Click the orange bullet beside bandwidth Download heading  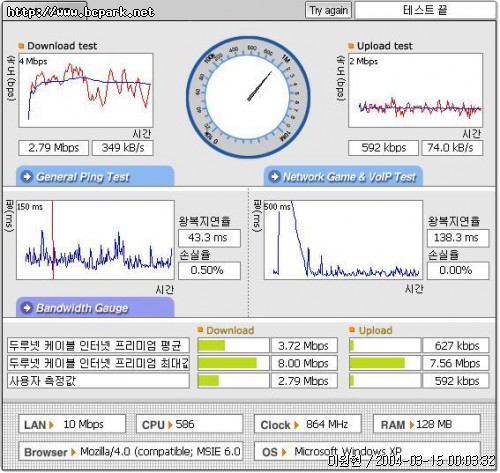[x=200, y=330]
